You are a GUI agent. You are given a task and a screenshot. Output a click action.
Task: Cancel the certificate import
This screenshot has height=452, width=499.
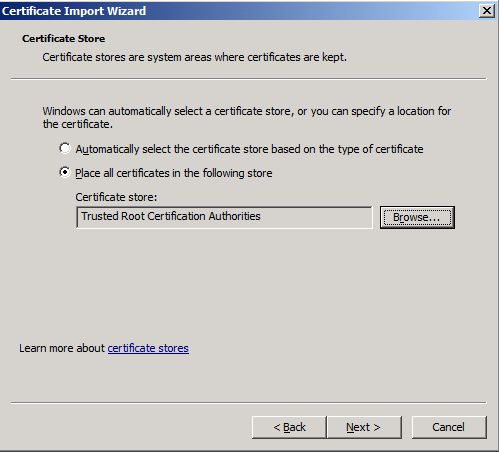point(449,427)
